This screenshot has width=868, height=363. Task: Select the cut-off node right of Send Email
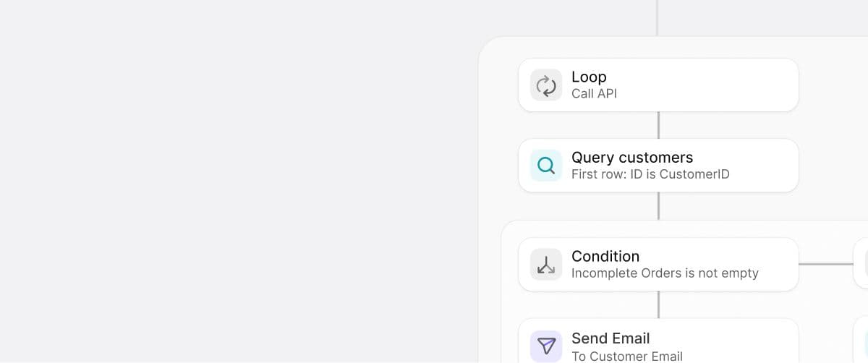click(861, 344)
